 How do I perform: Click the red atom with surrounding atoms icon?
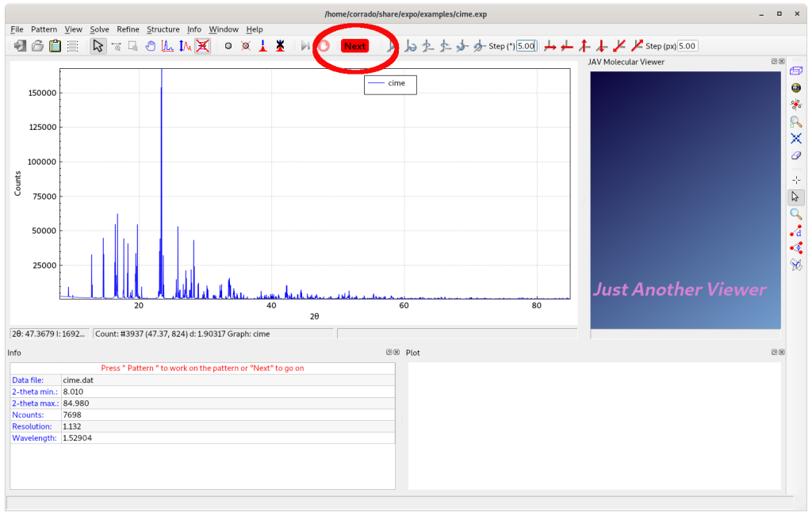coord(796,105)
